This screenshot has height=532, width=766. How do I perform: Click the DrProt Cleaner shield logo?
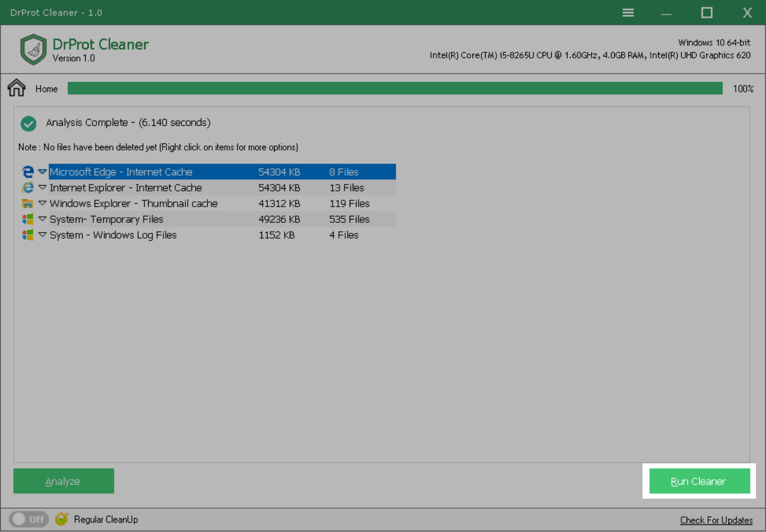point(33,50)
